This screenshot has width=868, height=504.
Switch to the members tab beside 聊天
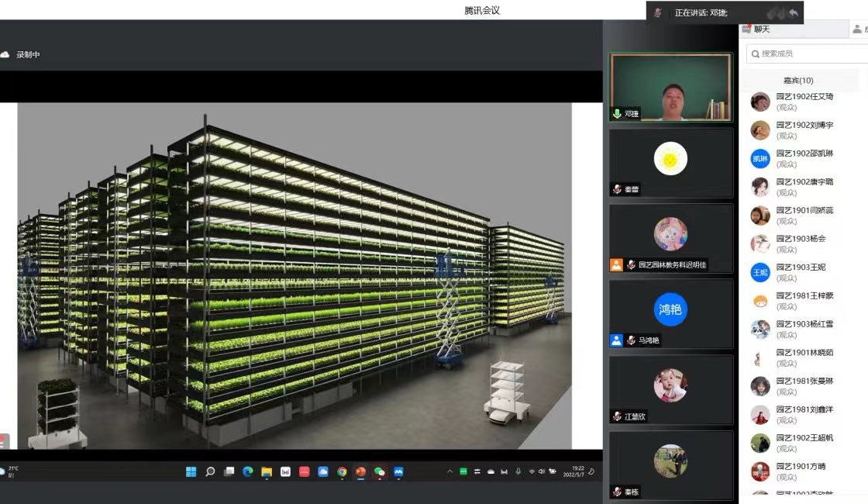point(858,29)
